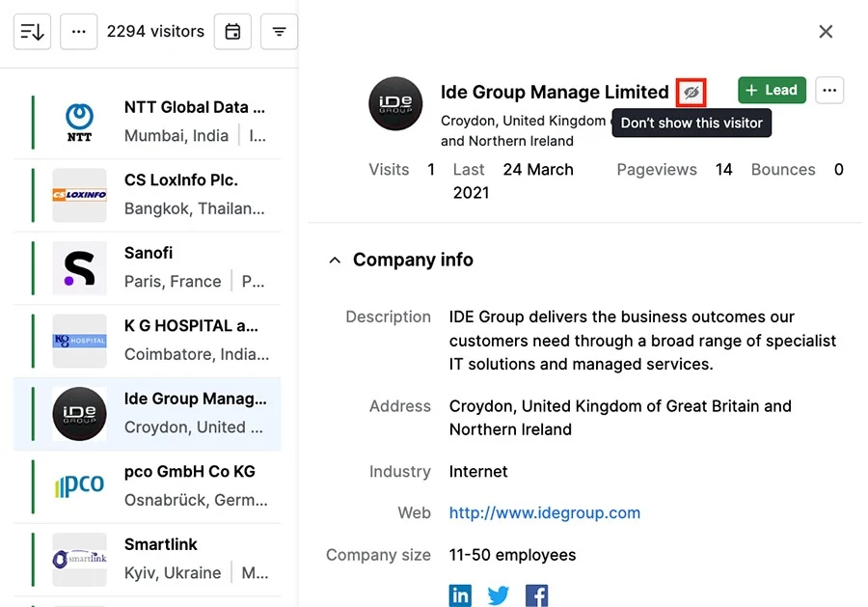Click Kyiv, Ukraine location text
This screenshot has height=607, width=868.
(173, 572)
